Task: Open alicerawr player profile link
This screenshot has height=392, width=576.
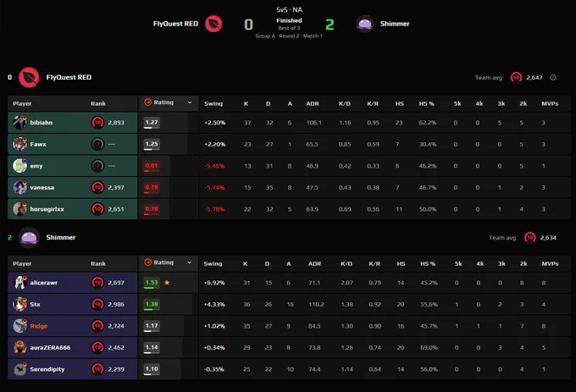Action: (44, 283)
